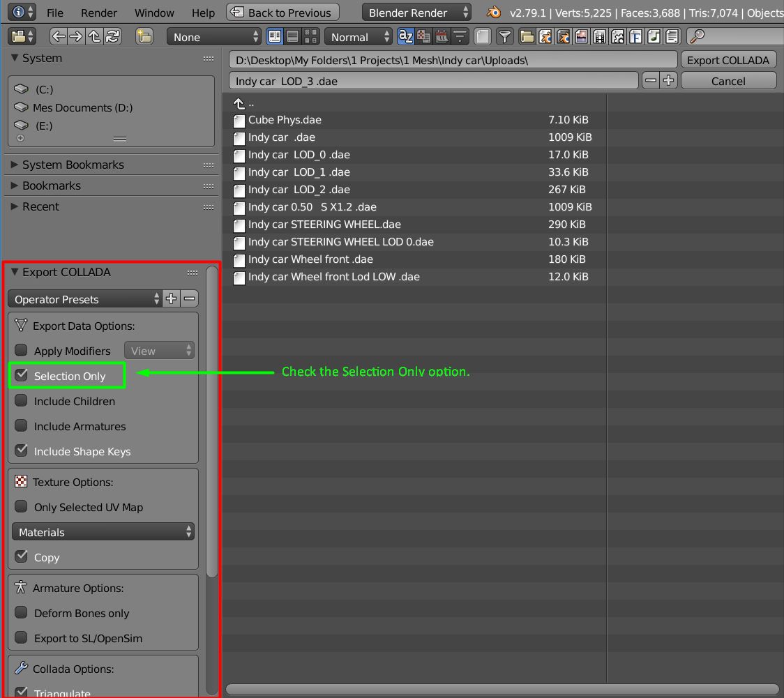
Task: Toggle the Copy textures checkbox
Action: (21, 556)
